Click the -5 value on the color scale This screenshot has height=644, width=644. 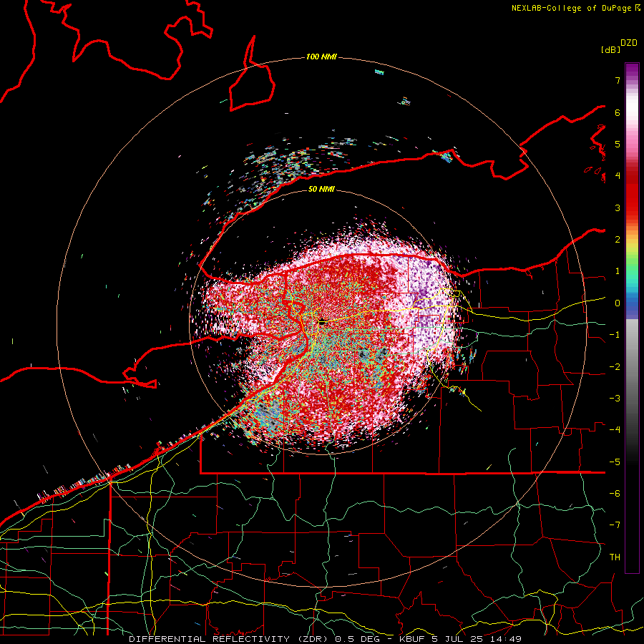point(615,462)
